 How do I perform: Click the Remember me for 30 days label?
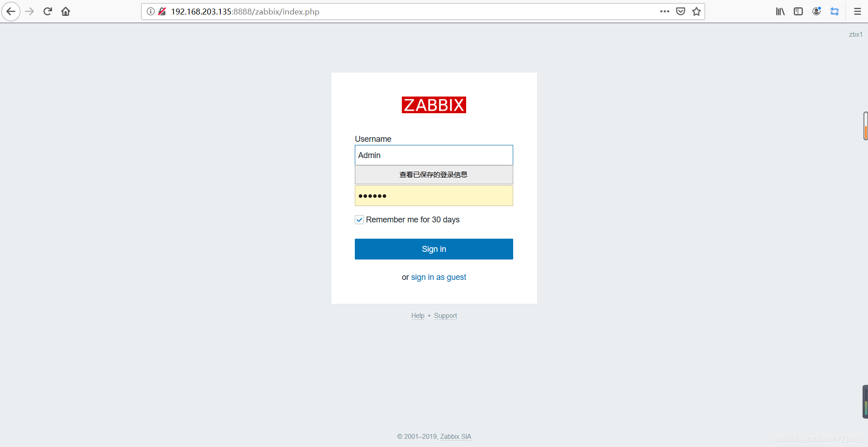(x=413, y=220)
